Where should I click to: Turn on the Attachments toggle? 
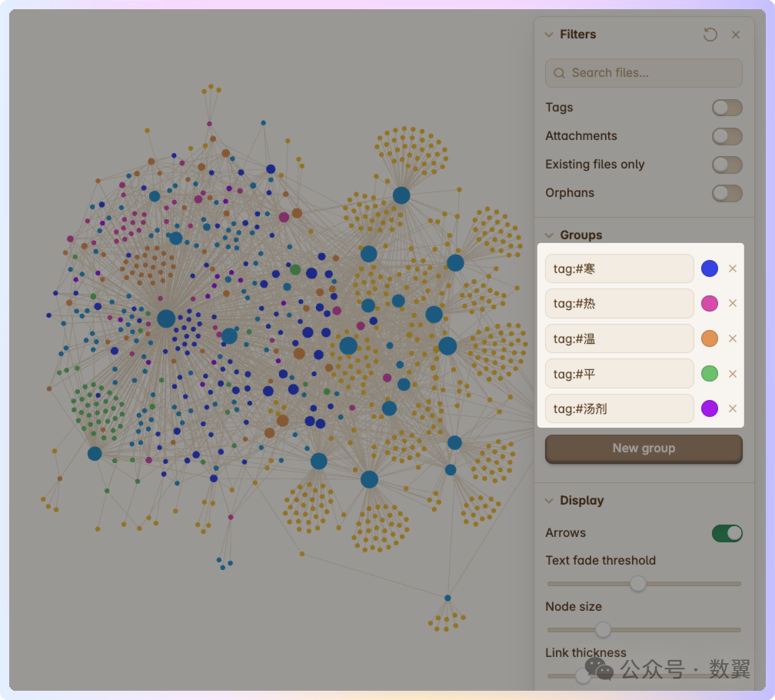tap(727, 136)
